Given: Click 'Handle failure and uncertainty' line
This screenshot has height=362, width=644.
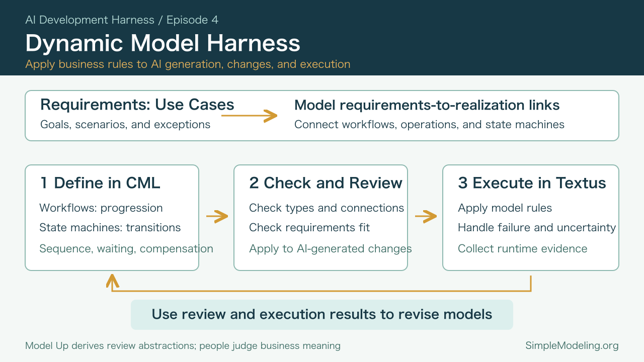Looking at the screenshot, I should [537, 228].
